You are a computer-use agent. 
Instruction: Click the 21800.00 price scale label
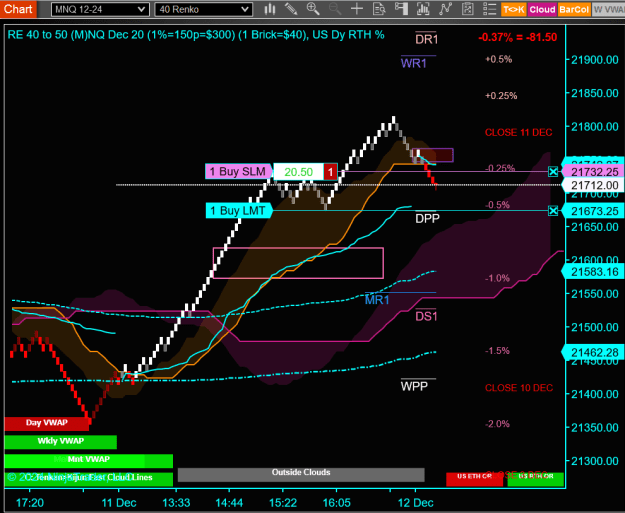595,127
